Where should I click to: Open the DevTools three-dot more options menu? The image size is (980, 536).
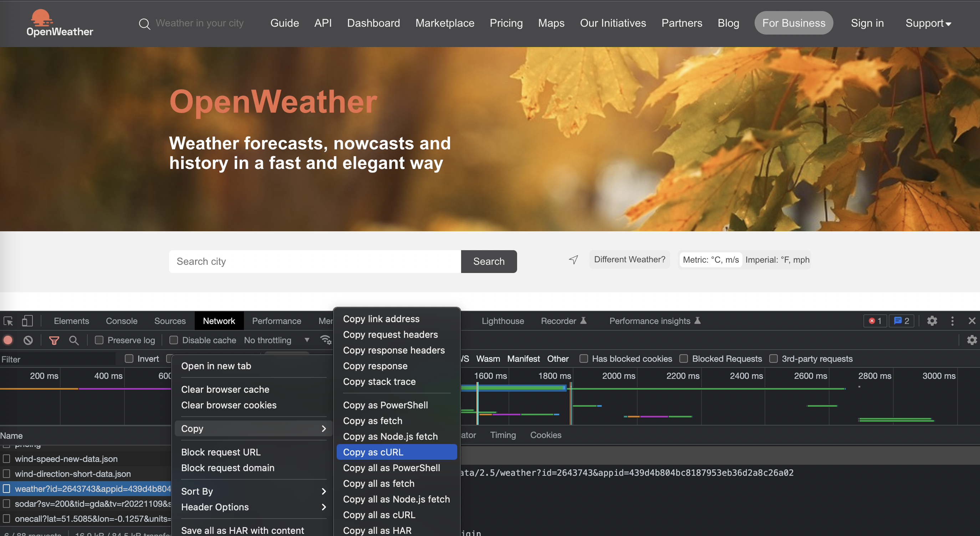point(952,321)
